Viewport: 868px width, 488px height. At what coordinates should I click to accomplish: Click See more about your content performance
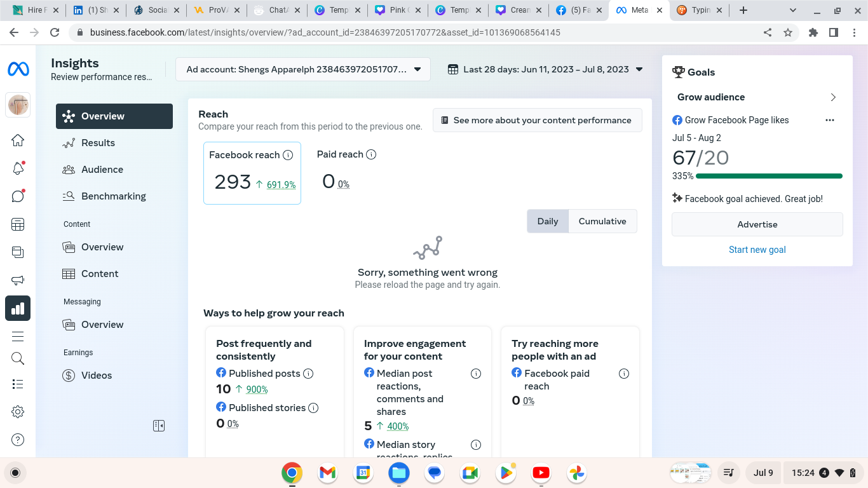pos(538,120)
